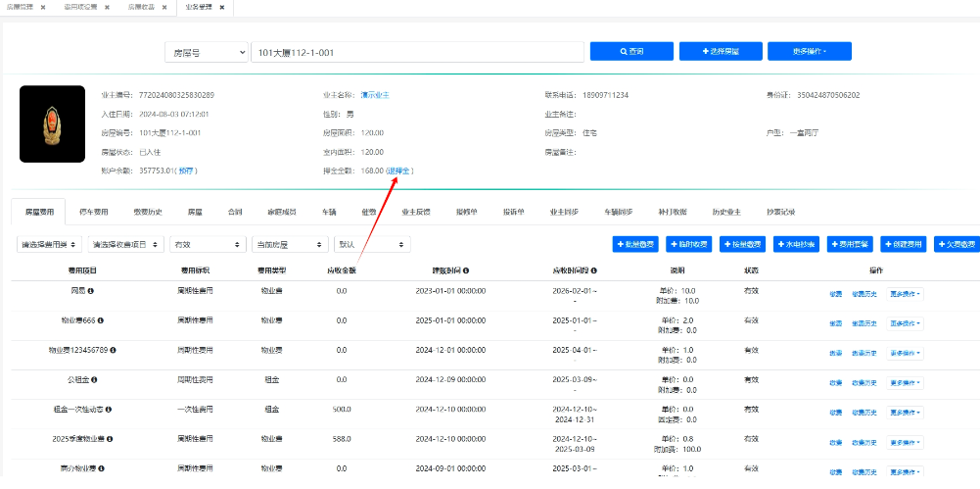Close the first top tab with its X icon
The width and height of the screenshot is (980, 489).
[43, 7]
